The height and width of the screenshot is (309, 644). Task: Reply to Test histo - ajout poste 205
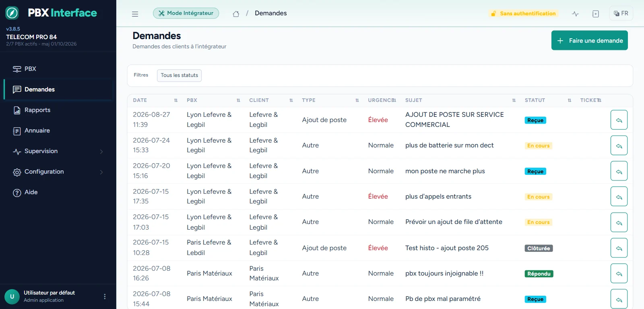pos(619,248)
